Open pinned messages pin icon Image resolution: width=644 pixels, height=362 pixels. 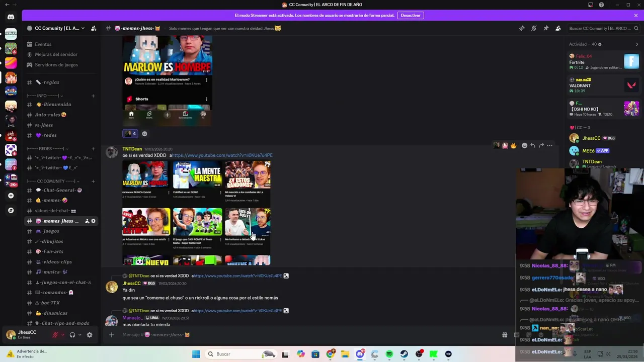coord(546,28)
